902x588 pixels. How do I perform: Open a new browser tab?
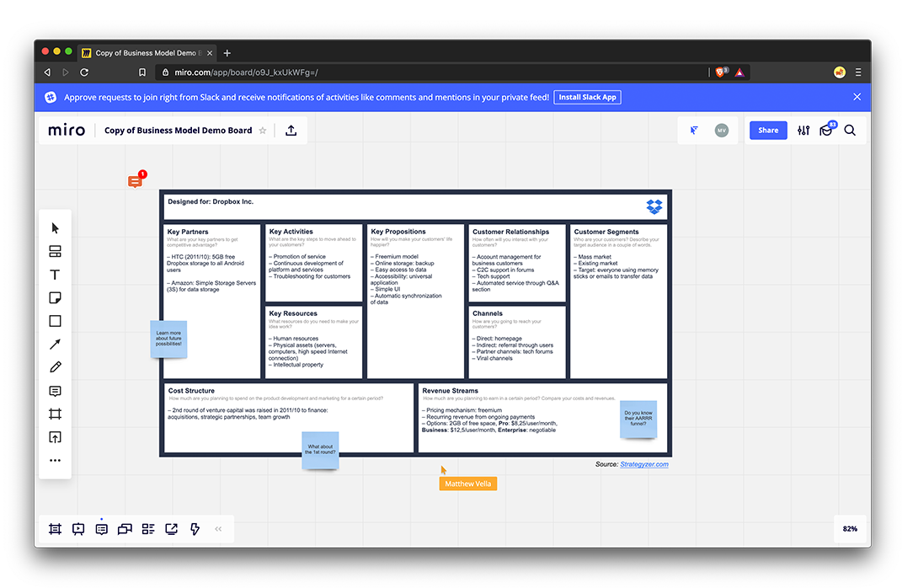pyautogui.click(x=227, y=53)
